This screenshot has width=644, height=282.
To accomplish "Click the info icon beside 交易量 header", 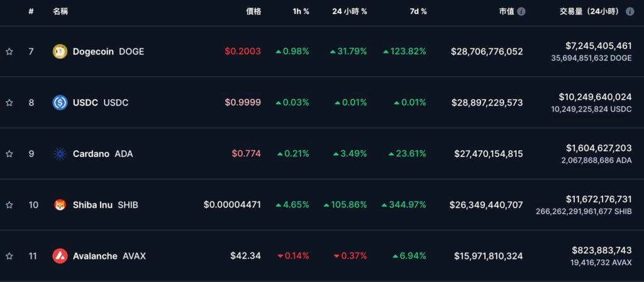I will [630, 11].
